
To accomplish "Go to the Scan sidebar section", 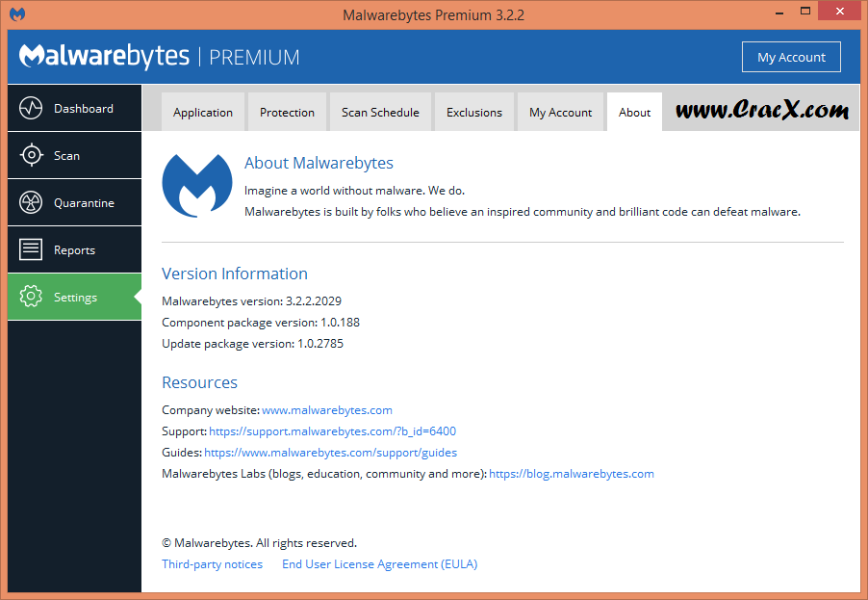I will point(75,155).
